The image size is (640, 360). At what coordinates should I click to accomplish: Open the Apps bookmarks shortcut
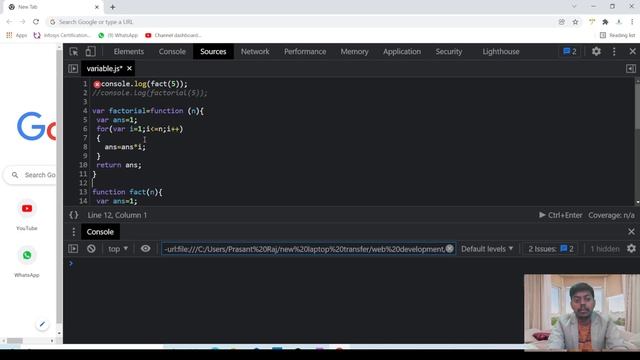click(x=16, y=36)
